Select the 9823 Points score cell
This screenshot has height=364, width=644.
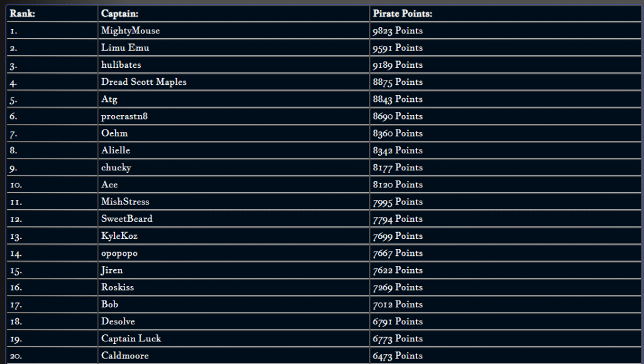397,31
